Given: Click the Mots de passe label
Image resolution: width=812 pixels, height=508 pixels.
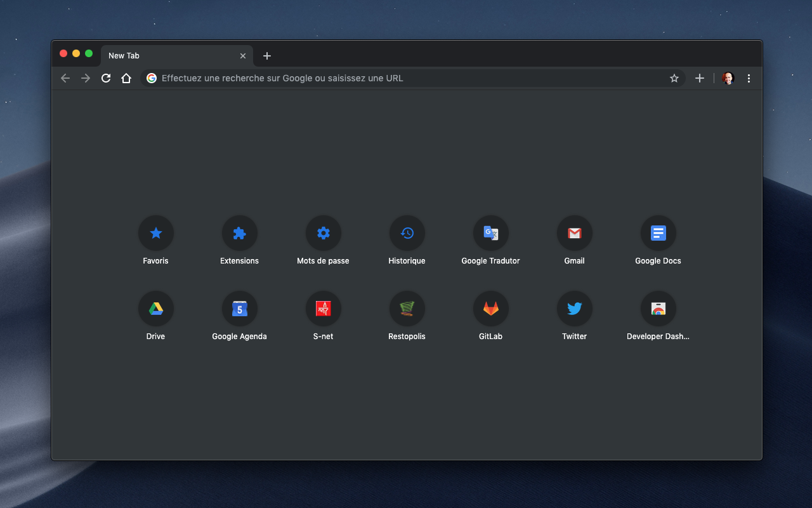Looking at the screenshot, I should coord(323,261).
